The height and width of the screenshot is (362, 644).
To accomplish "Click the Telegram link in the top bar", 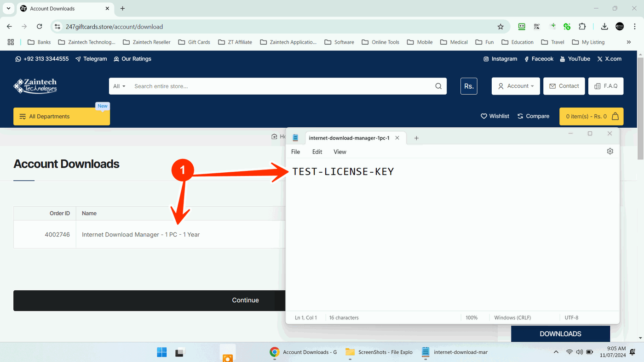I will [91, 59].
